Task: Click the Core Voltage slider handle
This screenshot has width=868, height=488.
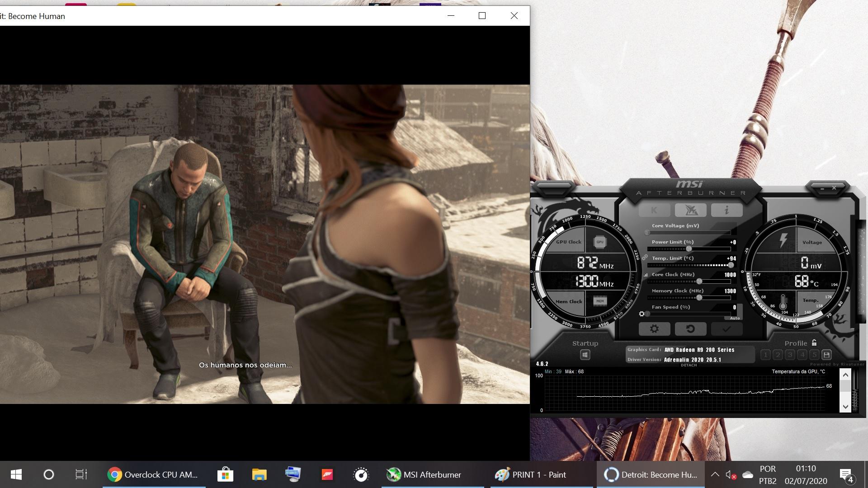Action: tap(647, 233)
